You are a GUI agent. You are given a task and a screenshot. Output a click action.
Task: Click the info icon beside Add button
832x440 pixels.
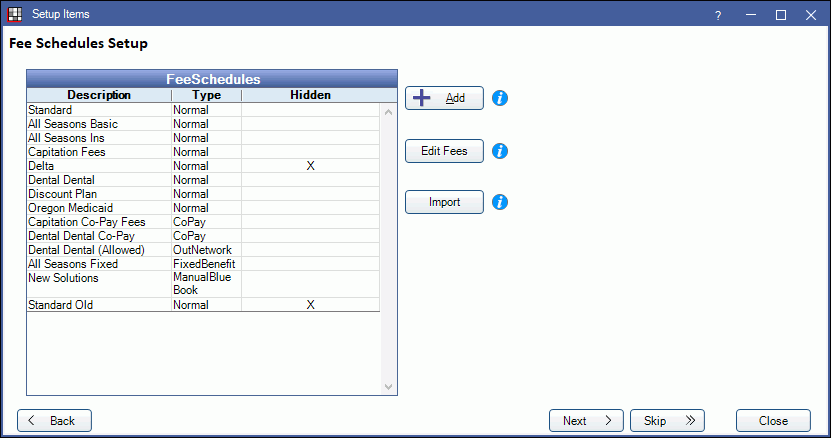pyautogui.click(x=501, y=98)
